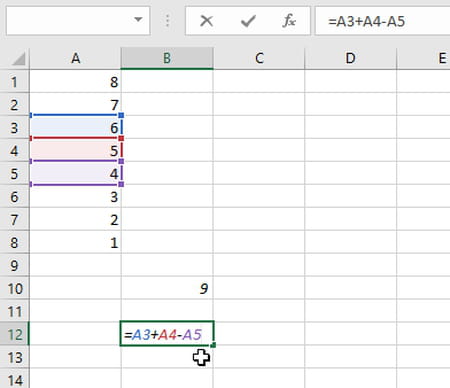Click the editing cell B12 with formula

click(x=167, y=334)
